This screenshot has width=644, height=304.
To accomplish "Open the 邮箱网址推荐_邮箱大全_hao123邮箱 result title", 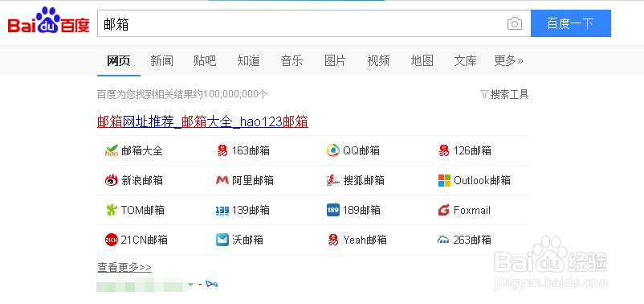I will [x=202, y=121].
